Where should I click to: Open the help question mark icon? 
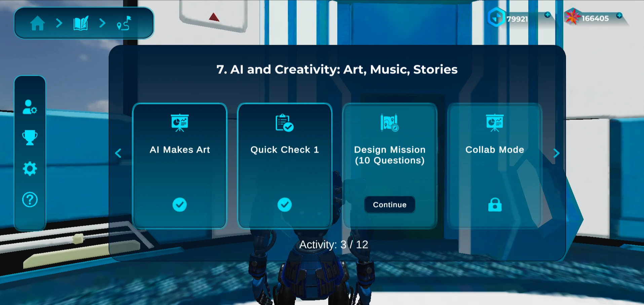click(30, 200)
